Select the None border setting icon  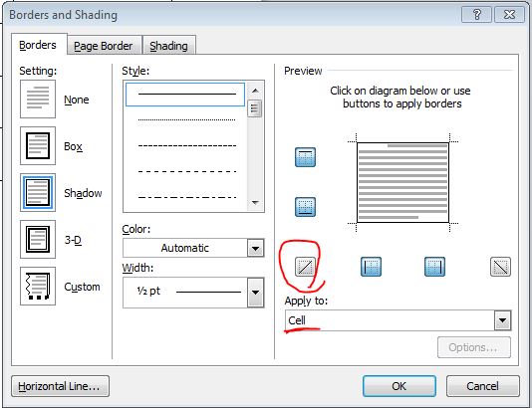pos(38,99)
